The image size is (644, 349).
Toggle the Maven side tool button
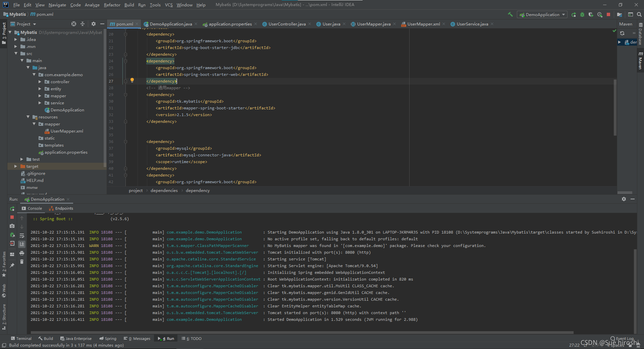pyautogui.click(x=640, y=61)
